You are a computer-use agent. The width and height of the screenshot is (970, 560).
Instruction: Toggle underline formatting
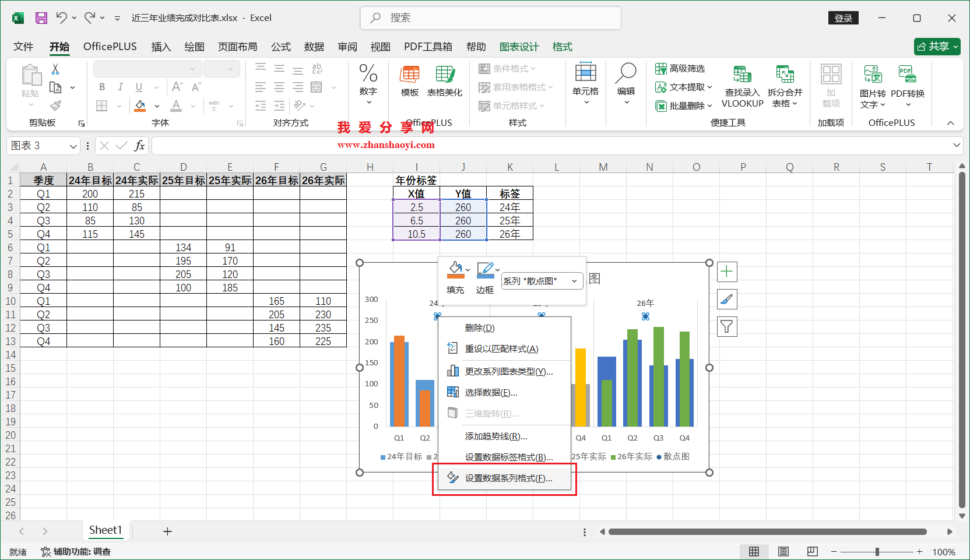click(139, 87)
